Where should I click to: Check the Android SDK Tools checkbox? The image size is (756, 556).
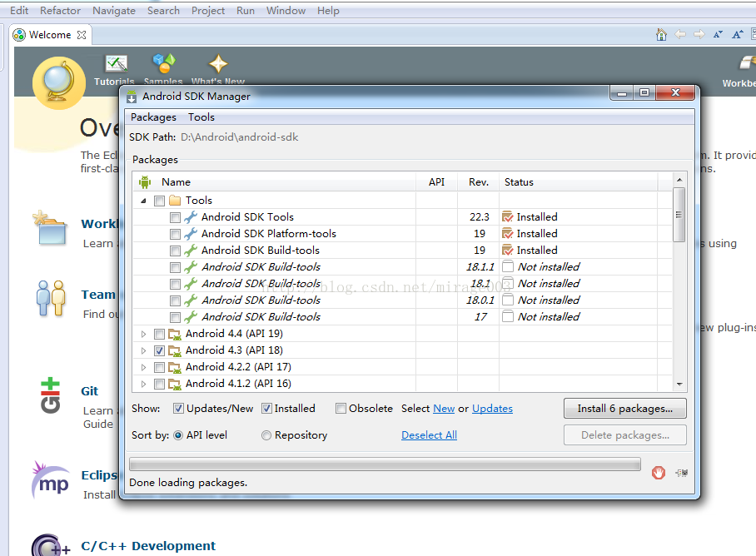click(175, 217)
